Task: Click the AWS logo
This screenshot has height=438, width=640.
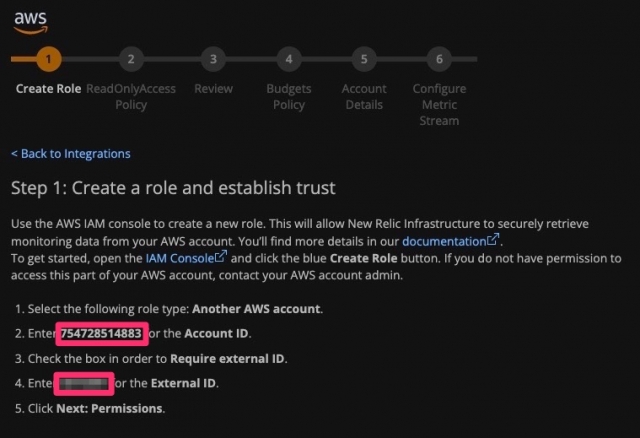Action: click(x=31, y=23)
